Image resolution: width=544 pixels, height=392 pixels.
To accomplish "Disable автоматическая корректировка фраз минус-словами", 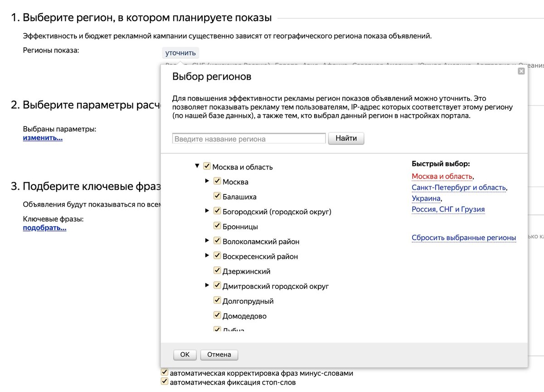I will click(x=165, y=373).
